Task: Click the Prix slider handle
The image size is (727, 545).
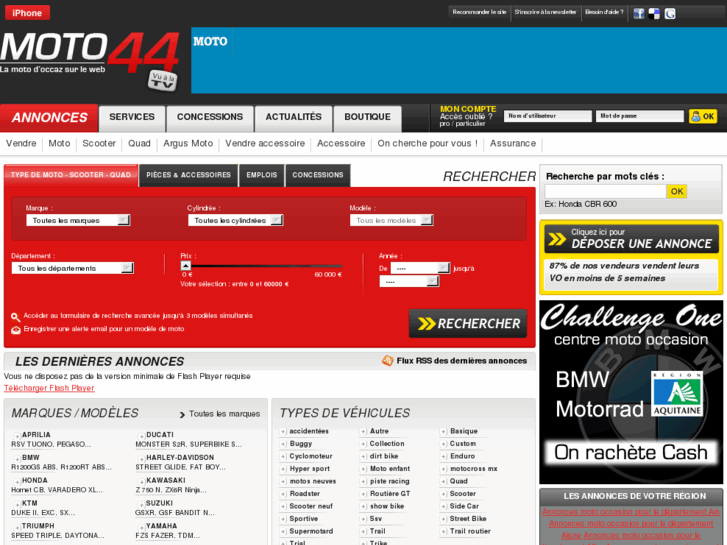Action: 185,266
